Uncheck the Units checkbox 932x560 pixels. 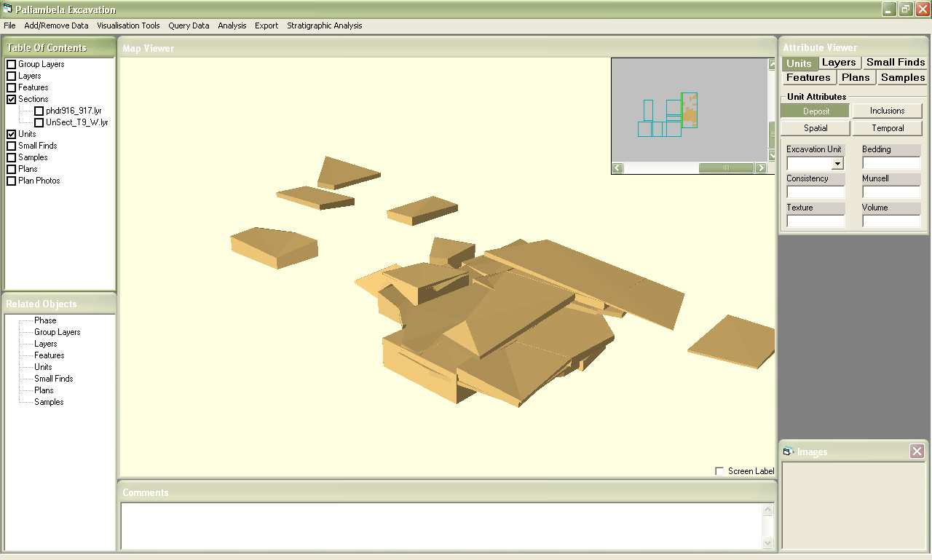12,134
